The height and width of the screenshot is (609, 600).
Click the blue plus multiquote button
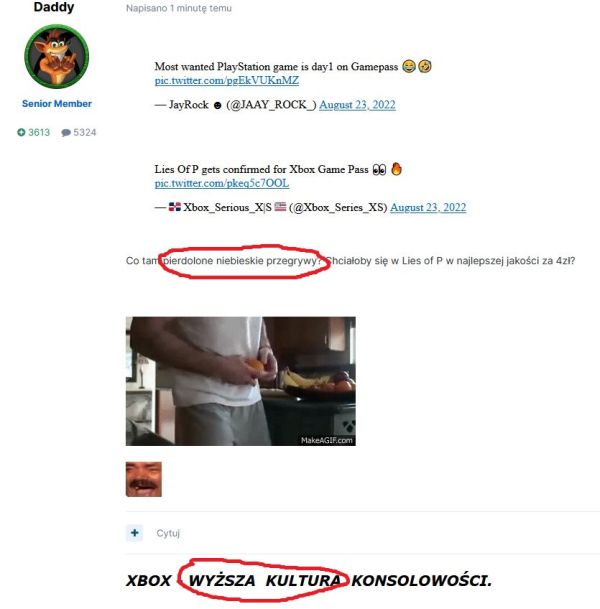pos(134,533)
